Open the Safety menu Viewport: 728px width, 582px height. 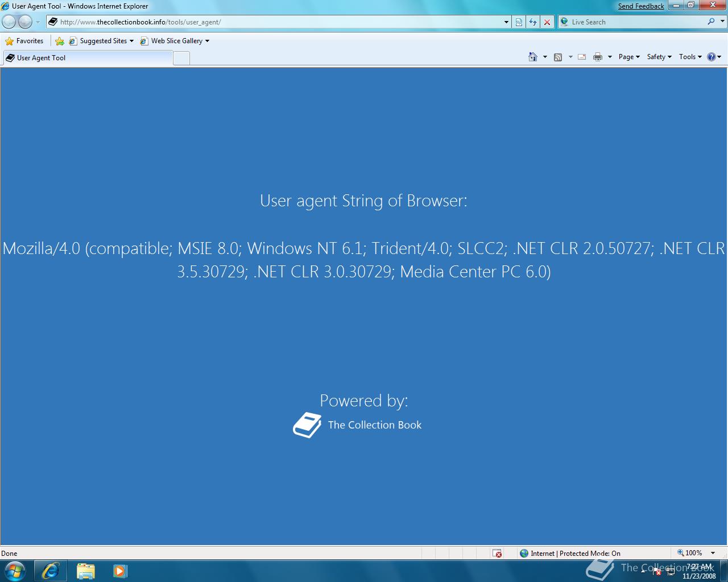click(x=659, y=57)
